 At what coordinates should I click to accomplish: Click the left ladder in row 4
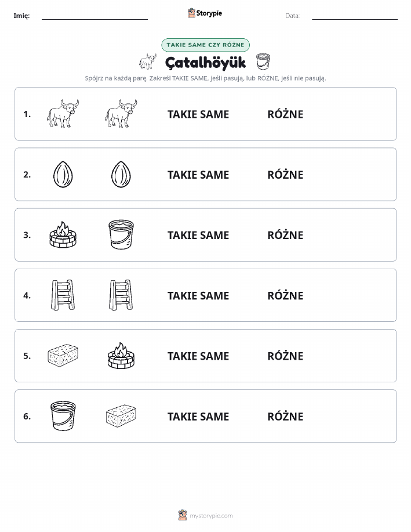(x=63, y=295)
